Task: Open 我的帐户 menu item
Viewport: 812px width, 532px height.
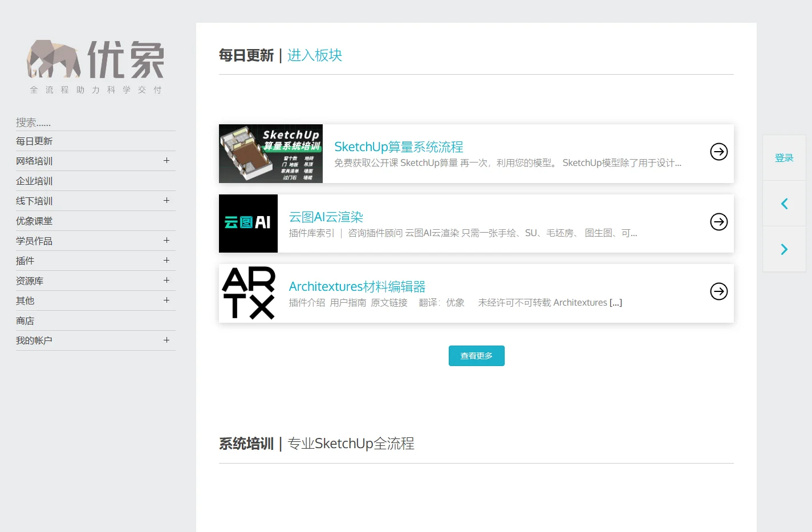Action: click(x=34, y=340)
